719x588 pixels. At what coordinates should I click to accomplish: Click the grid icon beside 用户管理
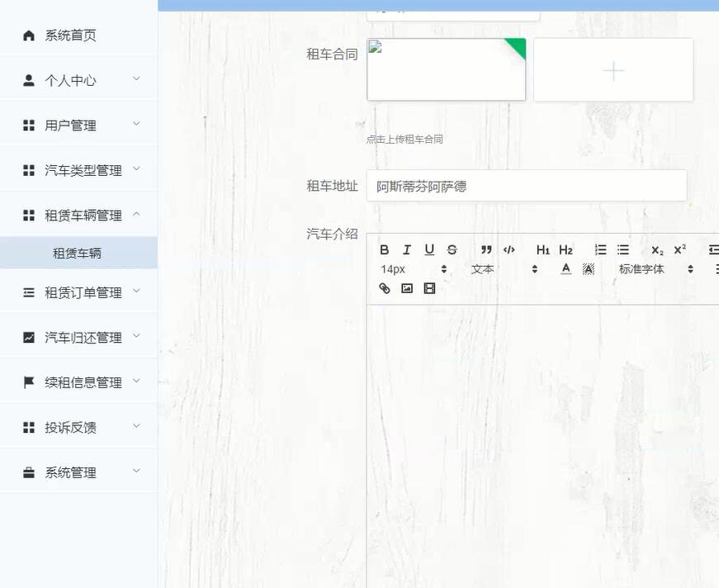pyautogui.click(x=28, y=126)
